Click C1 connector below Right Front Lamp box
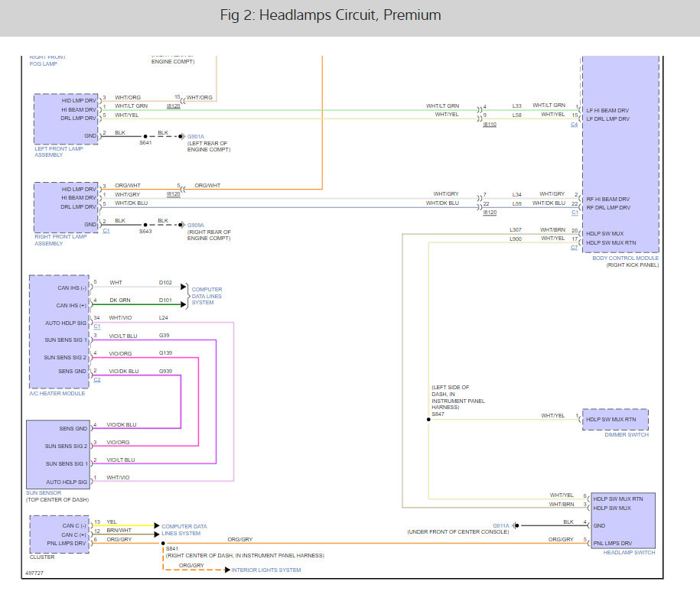The width and height of the screenshot is (700, 601). (106, 231)
